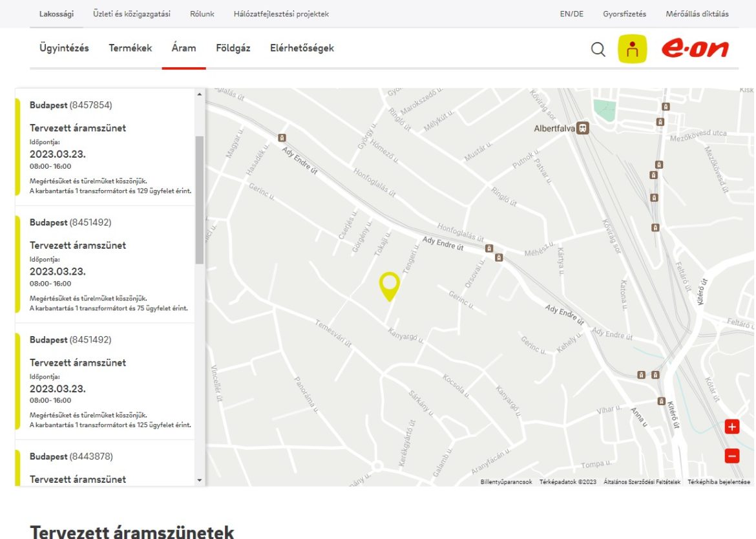
Task: Click the Albertfalva train station icon
Action: [x=583, y=129]
